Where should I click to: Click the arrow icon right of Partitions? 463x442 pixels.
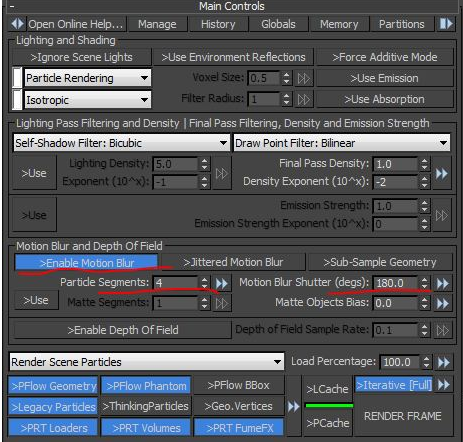coord(446,24)
